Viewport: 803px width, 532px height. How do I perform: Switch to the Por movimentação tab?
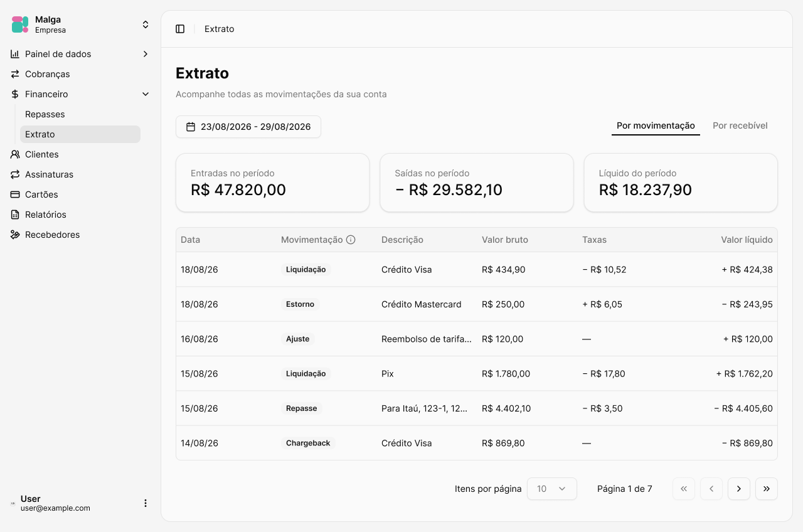pos(656,125)
